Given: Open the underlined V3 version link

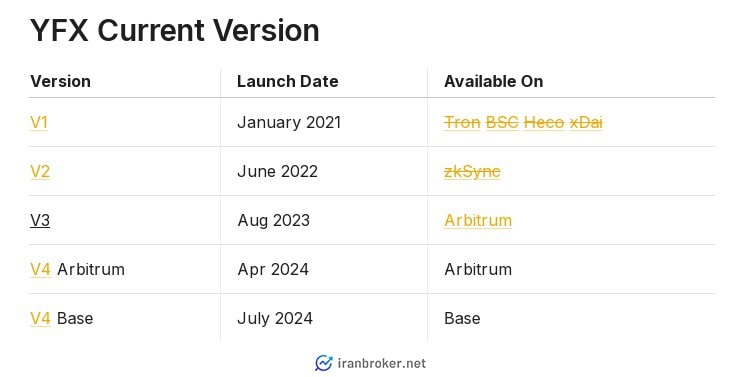Looking at the screenshot, I should [x=40, y=220].
